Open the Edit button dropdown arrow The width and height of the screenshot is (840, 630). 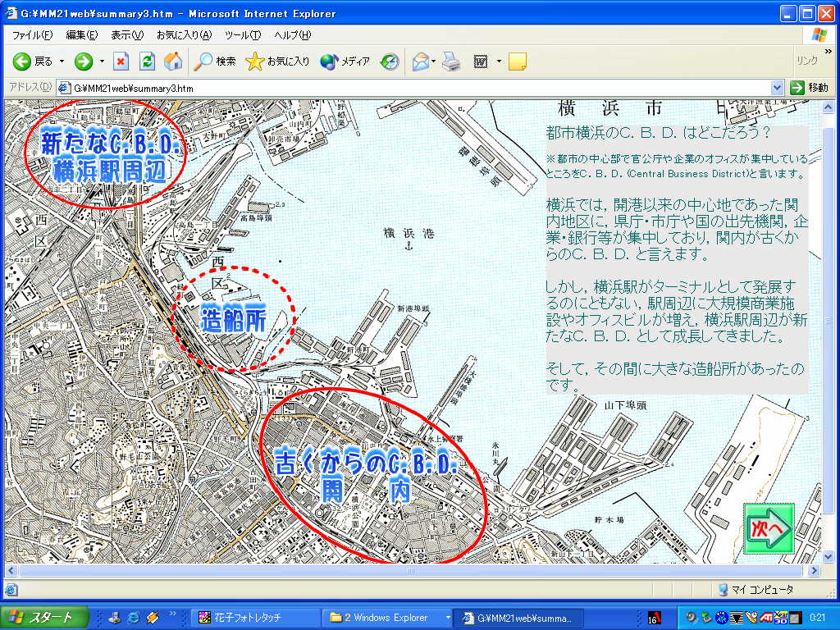pos(498,62)
